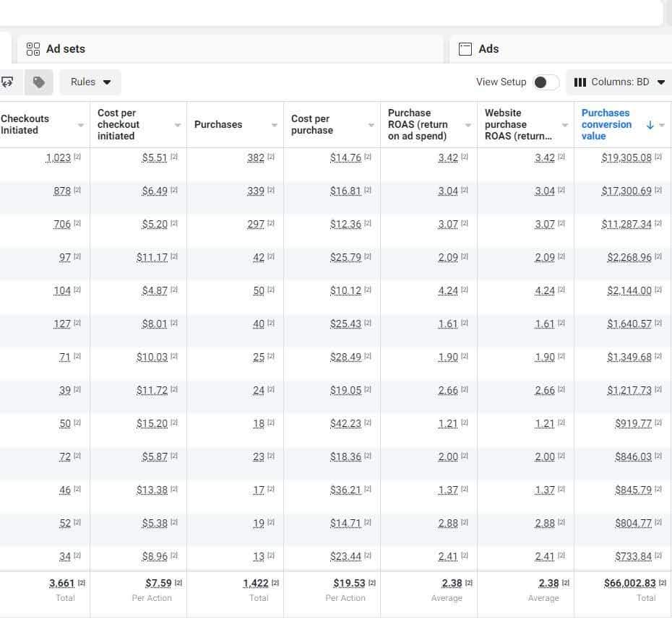672x619 pixels.
Task: Click the descending sort arrow on Purchases conversion value
Action: tap(650, 125)
